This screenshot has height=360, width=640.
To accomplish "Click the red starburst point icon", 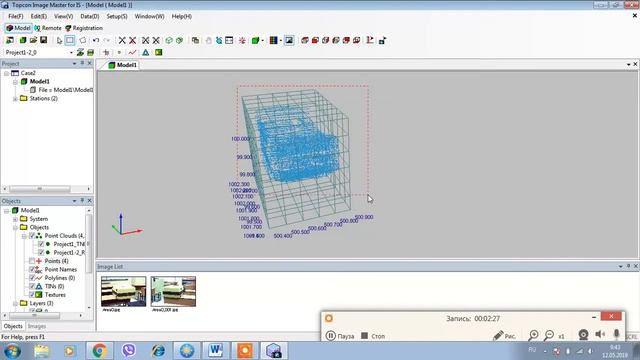I will tap(242, 40).
